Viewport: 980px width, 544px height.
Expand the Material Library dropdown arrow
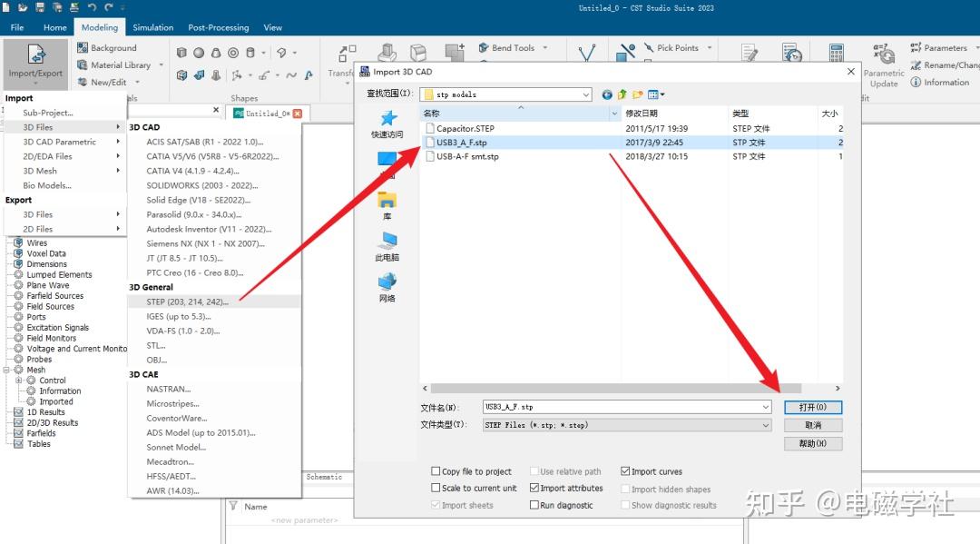pyautogui.click(x=162, y=65)
